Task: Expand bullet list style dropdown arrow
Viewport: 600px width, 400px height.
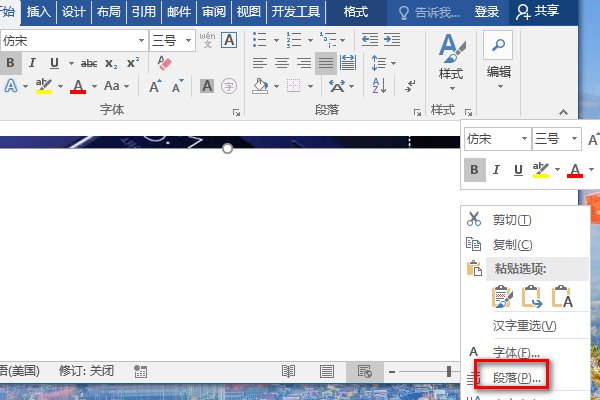Action: (276, 40)
